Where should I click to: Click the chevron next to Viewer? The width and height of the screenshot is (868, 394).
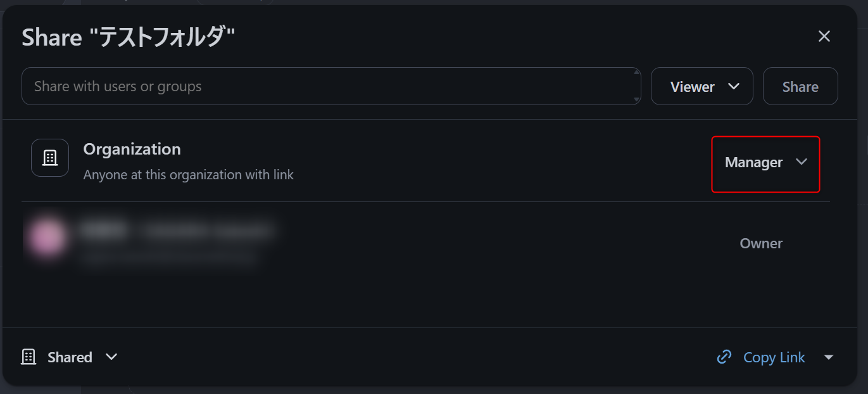click(734, 86)
